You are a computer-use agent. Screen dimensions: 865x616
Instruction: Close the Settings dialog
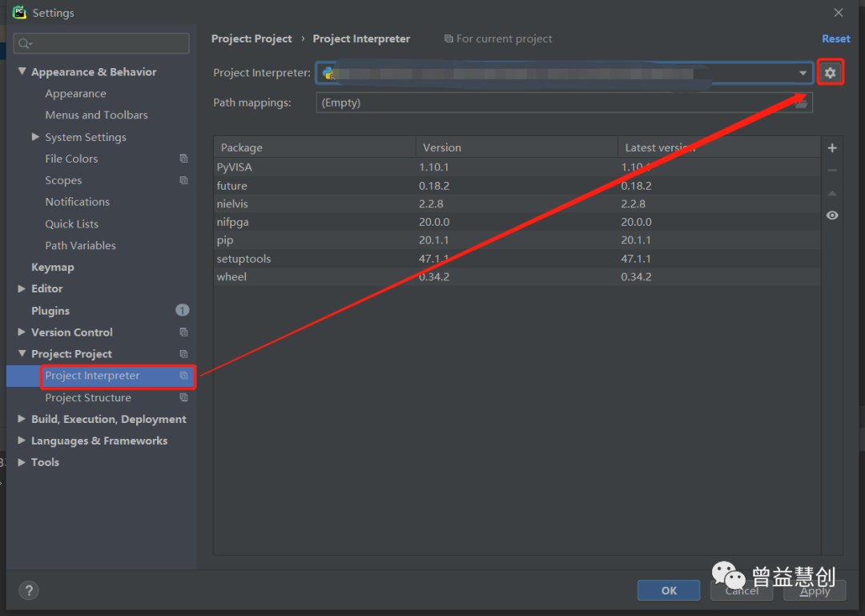coord(839,12)
